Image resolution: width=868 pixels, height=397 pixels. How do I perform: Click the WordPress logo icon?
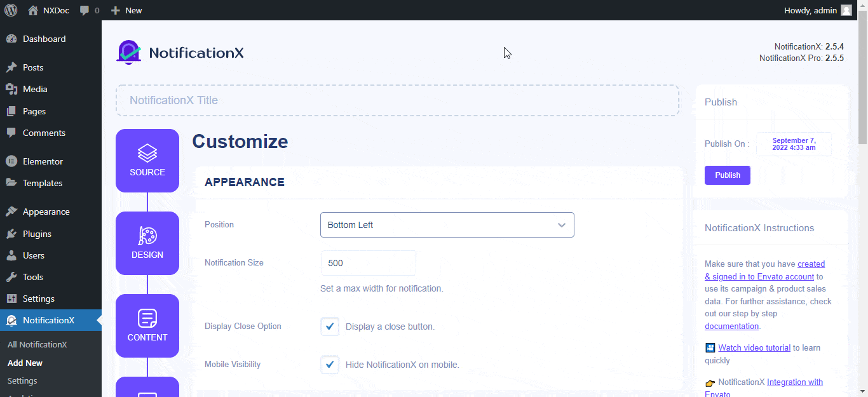click(x=11, y=10)
